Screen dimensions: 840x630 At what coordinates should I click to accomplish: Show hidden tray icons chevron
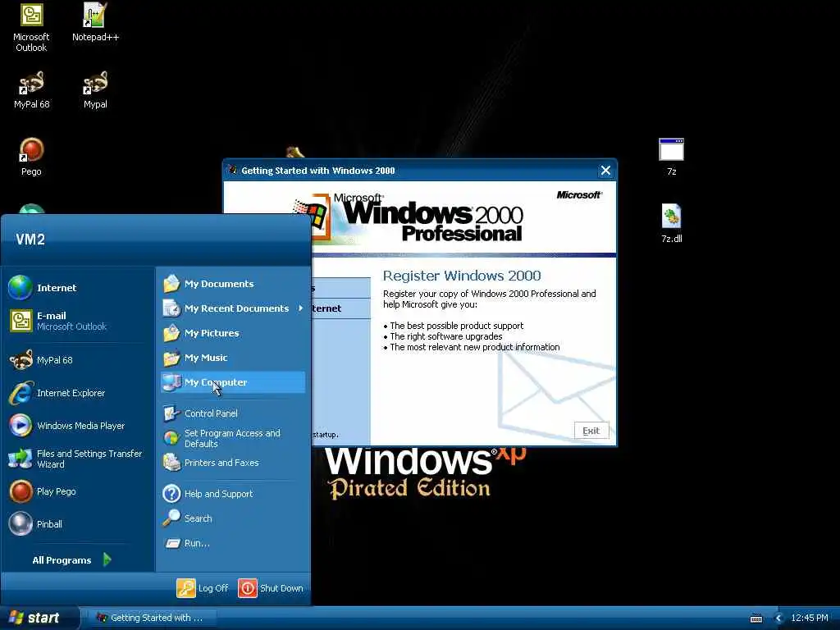click(x=779, y=619)
